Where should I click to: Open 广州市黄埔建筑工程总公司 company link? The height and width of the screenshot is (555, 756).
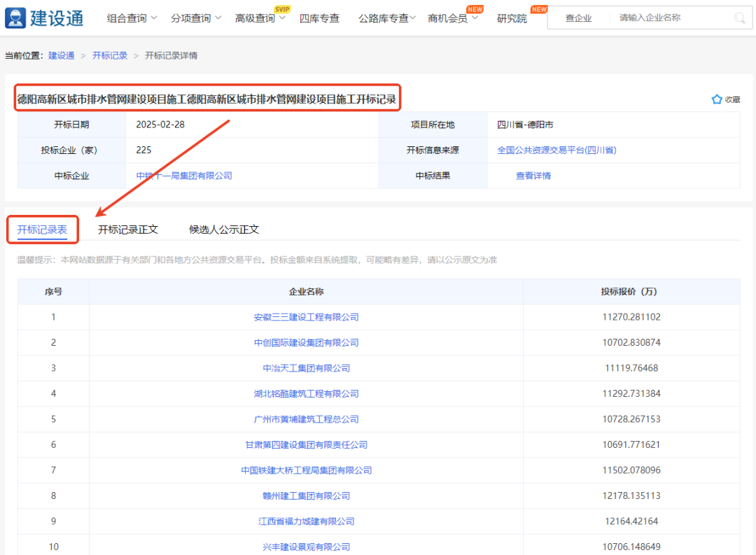306,419
